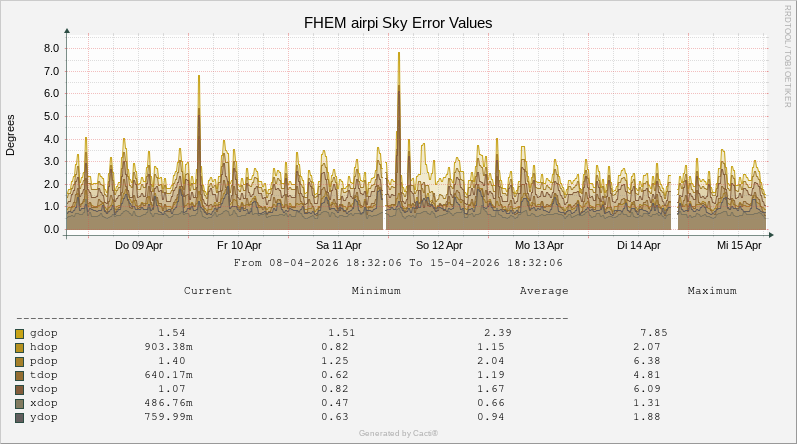Click the Average column header

pyautogui.click(x=544, y=291)
